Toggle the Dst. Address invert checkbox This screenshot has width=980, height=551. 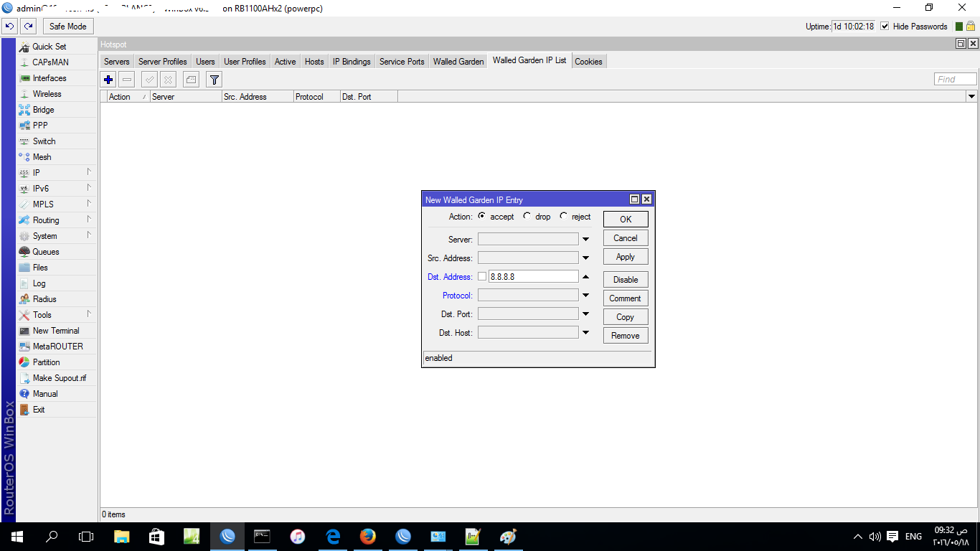[482, 276]
